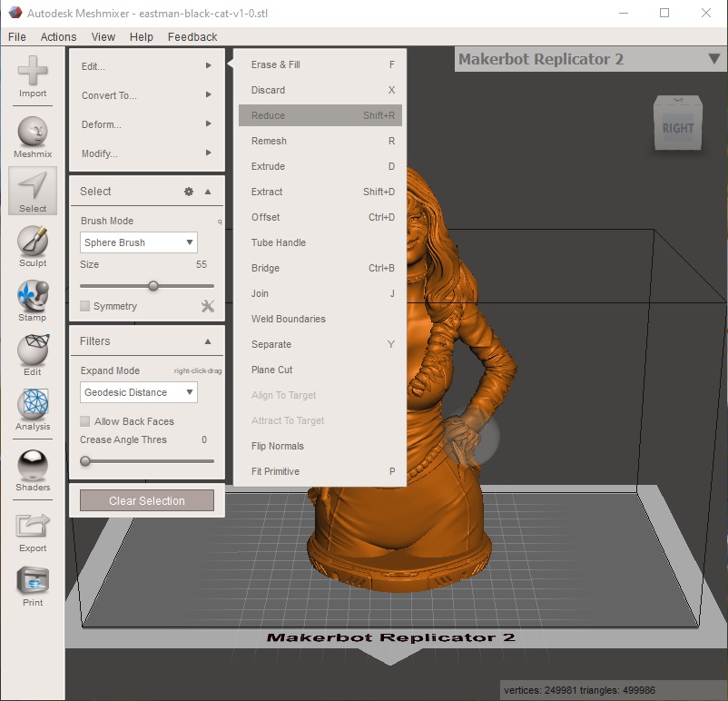Screen dimensions: 728x701
Task: Click the Brush Mode label
Action: tap(107, 221)
